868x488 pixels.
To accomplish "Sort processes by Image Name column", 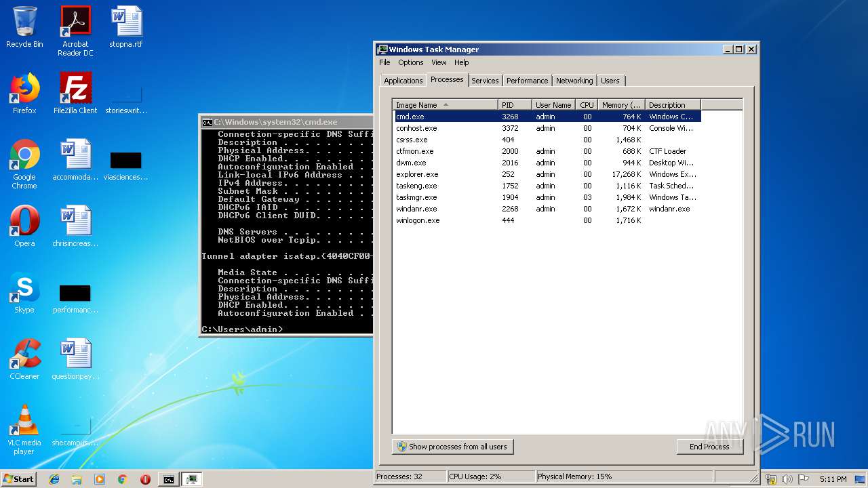I will (x=445, y=105).
